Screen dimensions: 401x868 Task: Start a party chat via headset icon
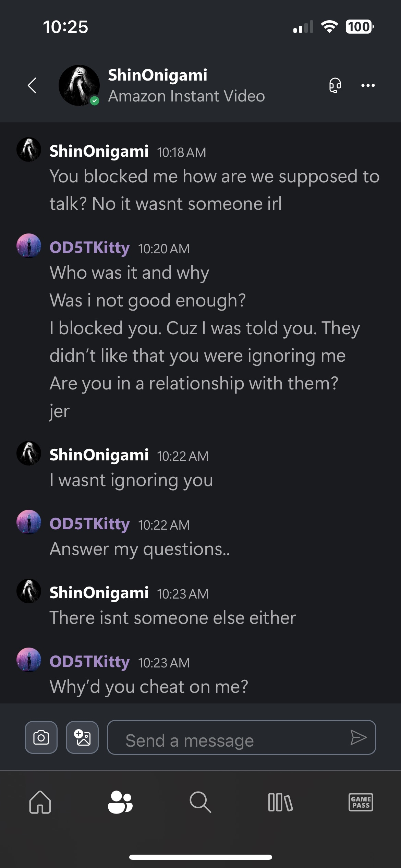pyautogui.click(x=335, y=85)
